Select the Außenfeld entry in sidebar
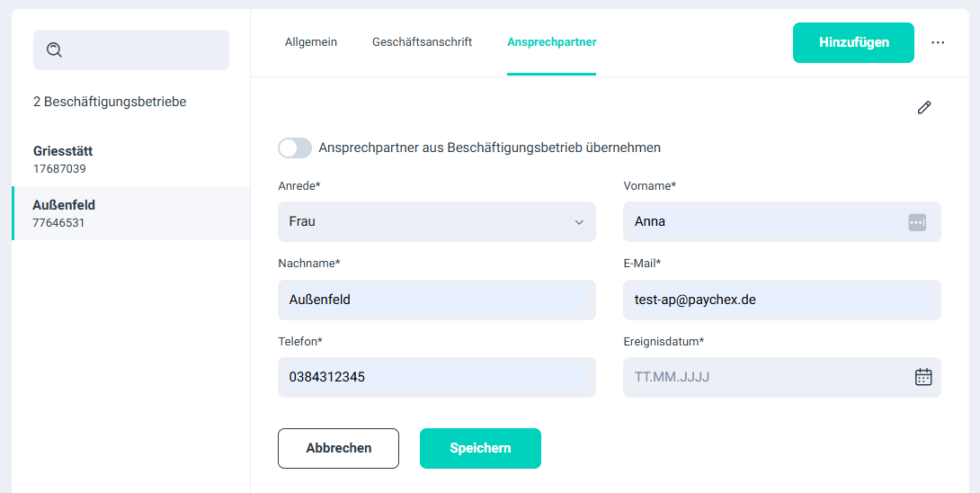980x493 pixels. coord(130,213)
